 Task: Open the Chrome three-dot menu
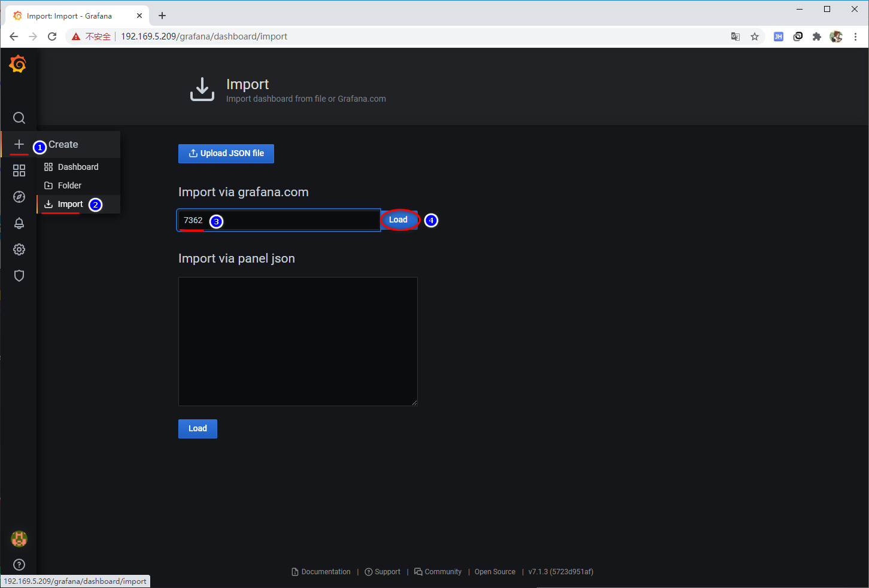pos(856,36)
